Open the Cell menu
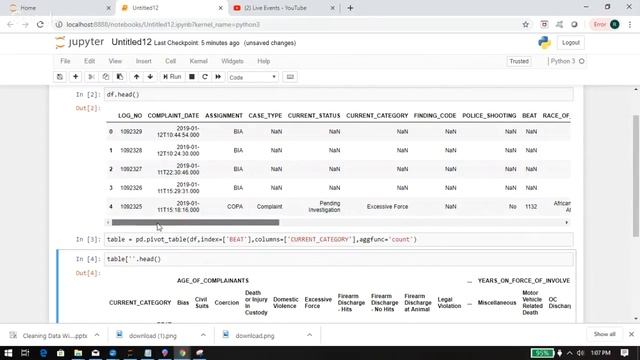Image resolution: width=640 pixels, height=360 pixels. (x=171, y=61)
